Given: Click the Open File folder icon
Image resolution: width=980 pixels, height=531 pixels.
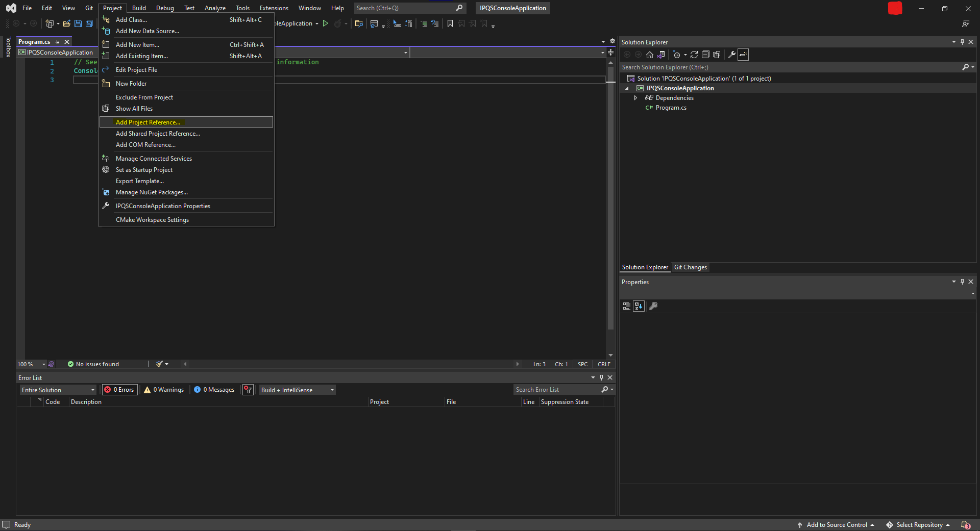Looking at the screenshot, I should 66,23.
